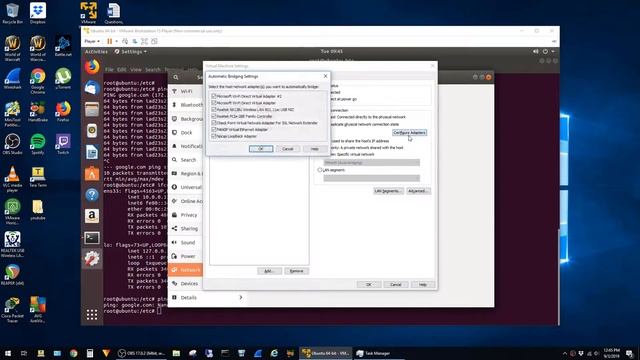The height and width of the screenshot is (360, 640).
Task: Launch Firefox from the Ubuntu dock
Action: 92,67
